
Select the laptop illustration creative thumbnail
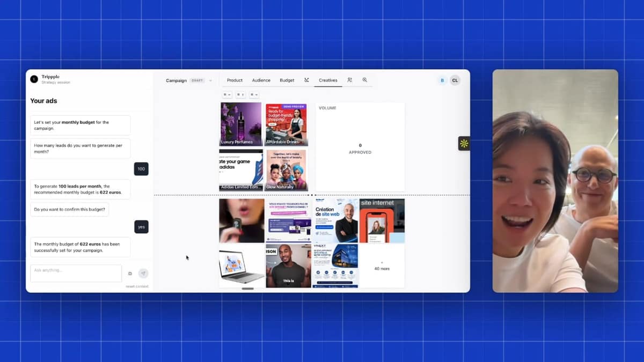[241, 266]
